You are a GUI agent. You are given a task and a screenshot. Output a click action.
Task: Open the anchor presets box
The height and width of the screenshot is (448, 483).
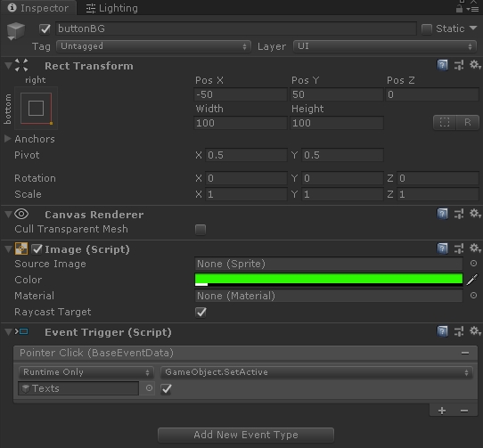pos(36,108)
